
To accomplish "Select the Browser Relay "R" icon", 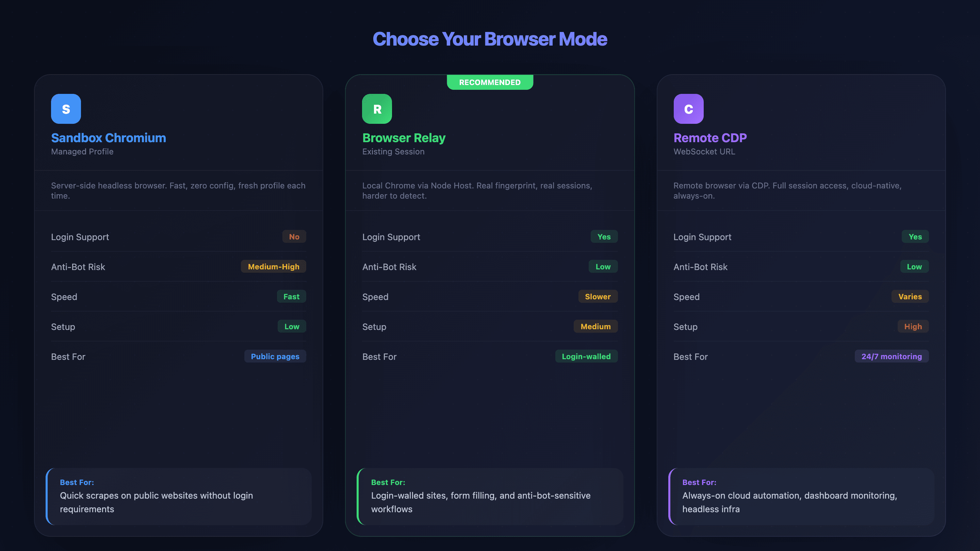I will [377, 109].
